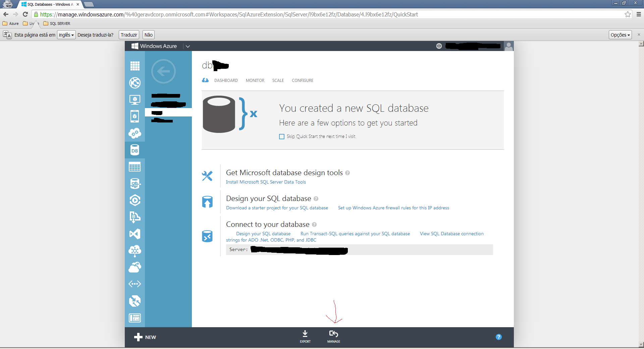This screenshot has width=644, height=349.
Task: Switch to the Monitor tab
Action: pos(255,81)
